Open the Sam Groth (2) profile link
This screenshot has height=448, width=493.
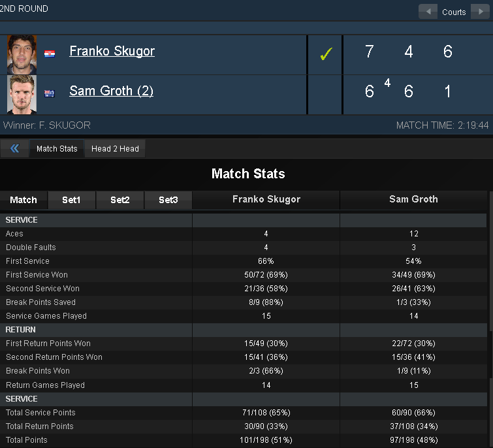111,91
